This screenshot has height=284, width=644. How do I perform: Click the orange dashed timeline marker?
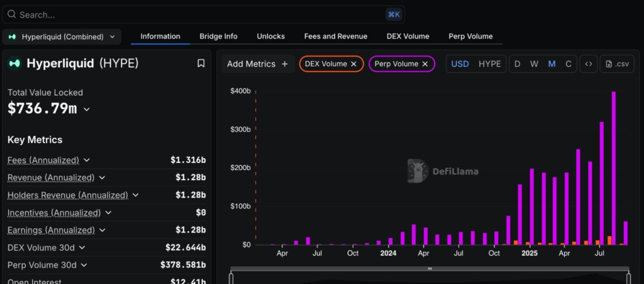tap(255, 168)
